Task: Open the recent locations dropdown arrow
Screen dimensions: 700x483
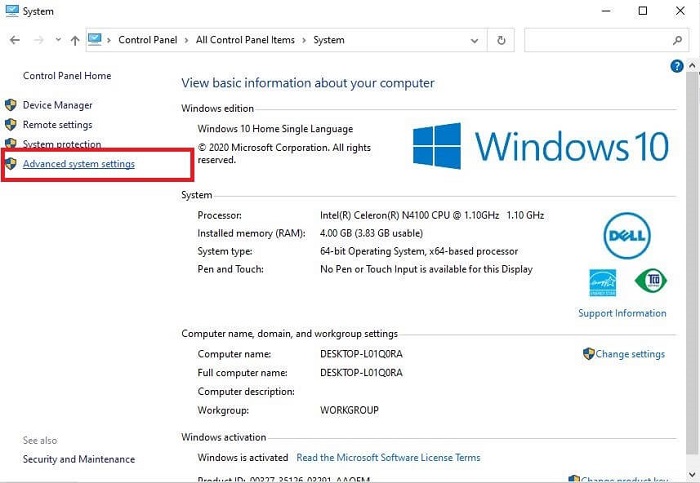Action: pyautogui.click(x=58, y=40)
